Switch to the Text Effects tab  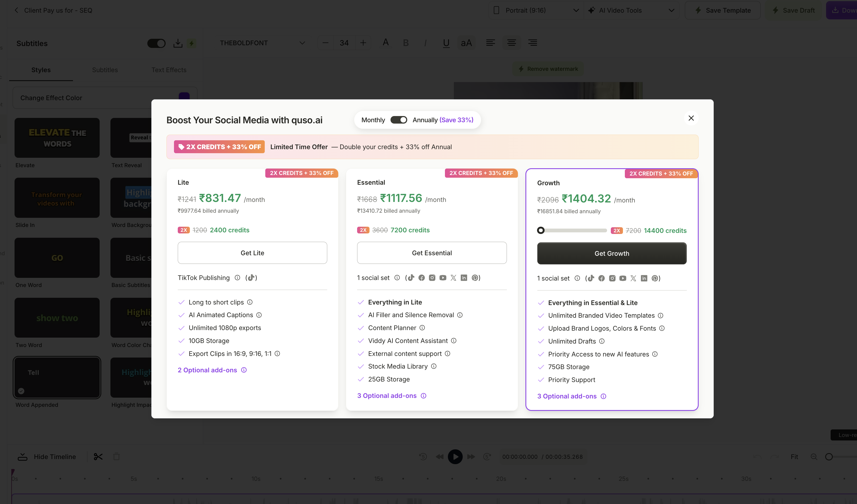click(x=169, y=70)
